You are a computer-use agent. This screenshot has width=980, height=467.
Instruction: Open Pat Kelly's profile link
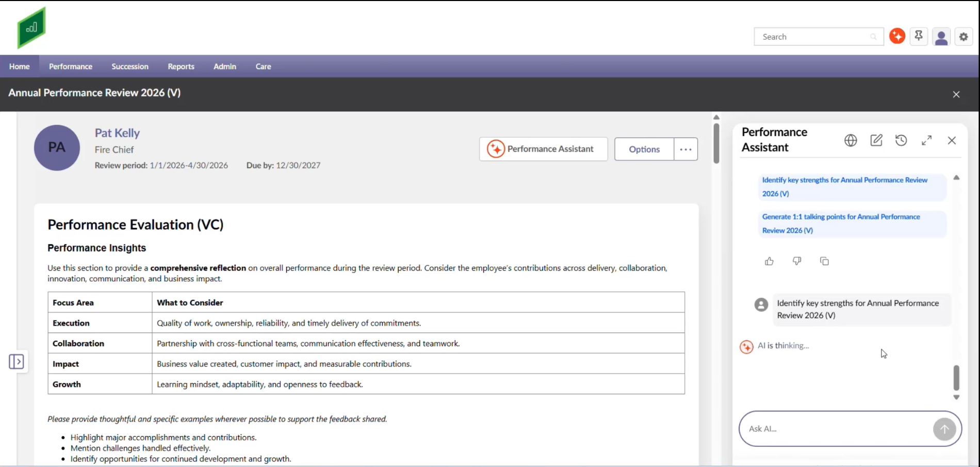coord(117,133)
